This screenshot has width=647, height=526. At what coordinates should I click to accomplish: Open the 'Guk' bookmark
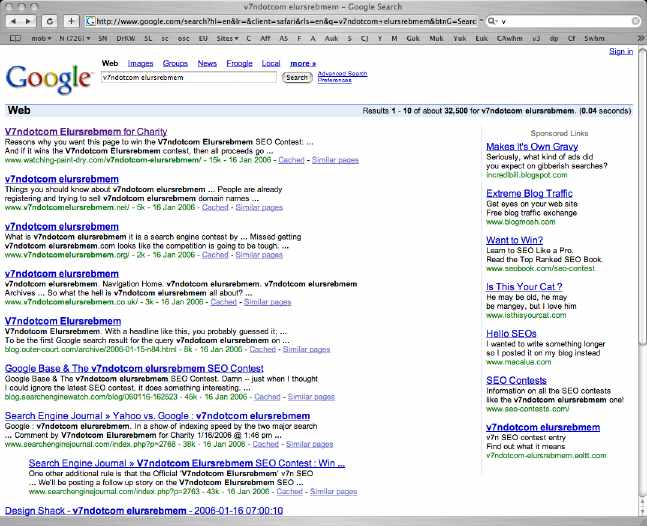(413, 38)
